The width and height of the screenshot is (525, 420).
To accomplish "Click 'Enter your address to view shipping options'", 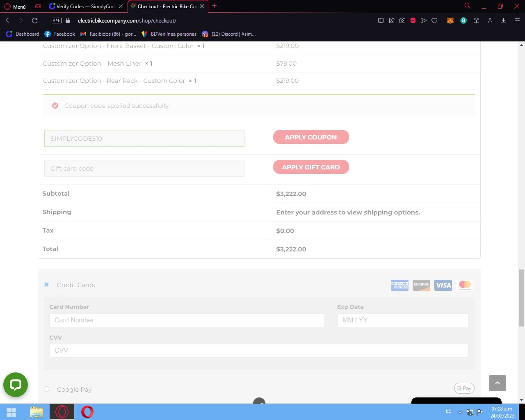I will (348, 212).
